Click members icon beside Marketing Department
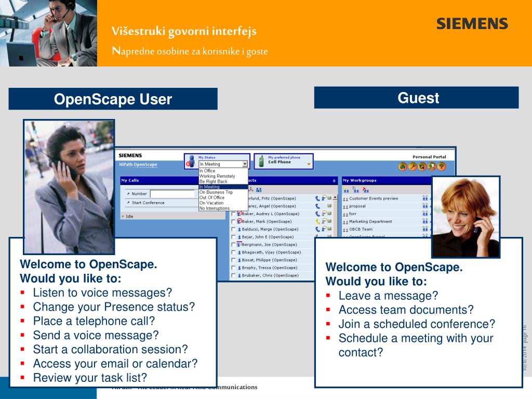Image resolution: width=532 pixels, height=399 pixels. pyautogui.click(x=425, y=221)
